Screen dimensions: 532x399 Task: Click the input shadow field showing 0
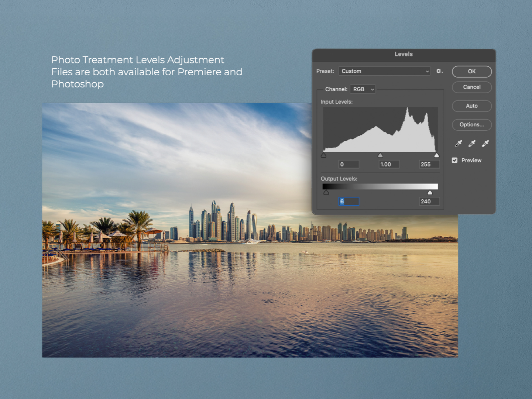tap(349, 164)
